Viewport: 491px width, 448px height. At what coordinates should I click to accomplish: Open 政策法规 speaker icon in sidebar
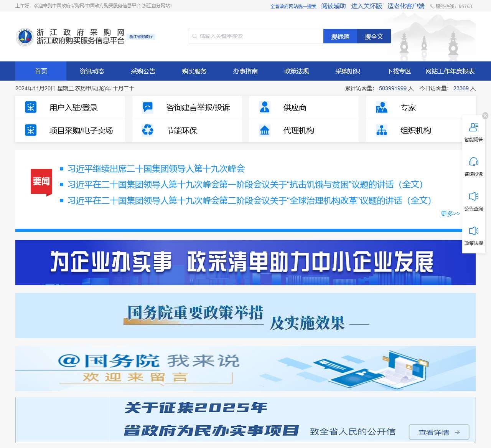click(474, 231)
